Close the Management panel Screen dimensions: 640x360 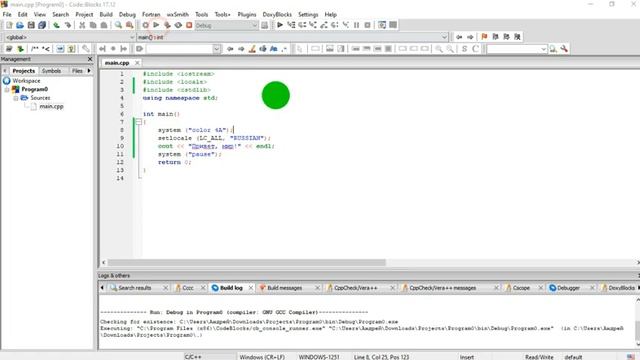[90, 59]
